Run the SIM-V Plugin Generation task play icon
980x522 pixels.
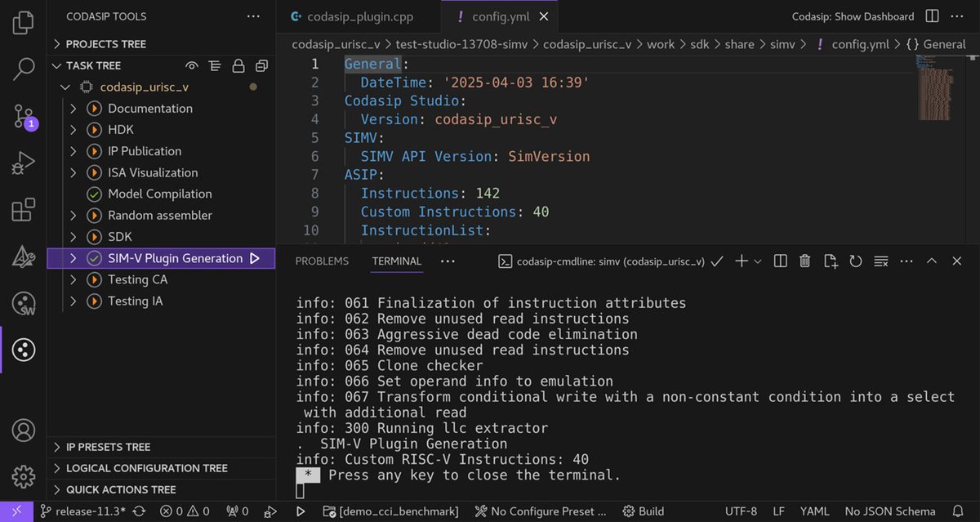tap(254, 258)
